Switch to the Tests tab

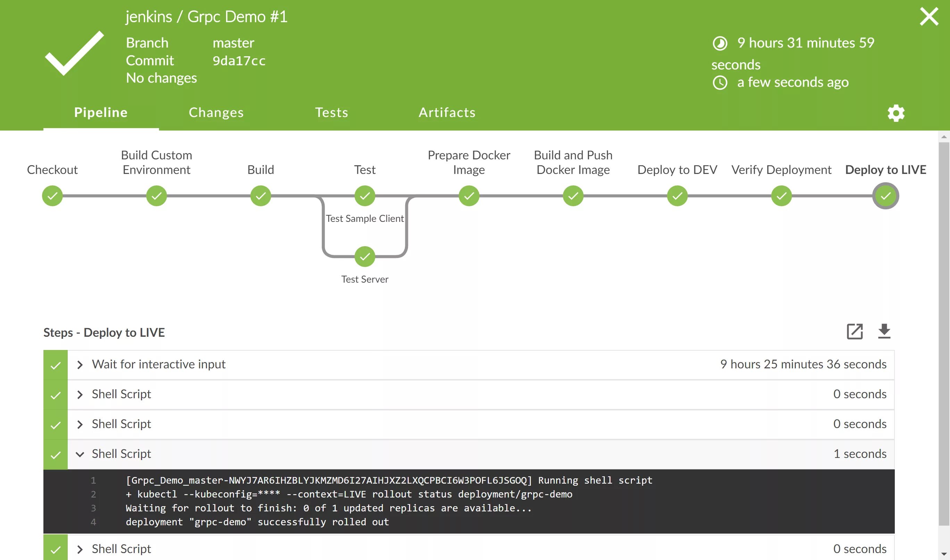[x=332, y=112]
